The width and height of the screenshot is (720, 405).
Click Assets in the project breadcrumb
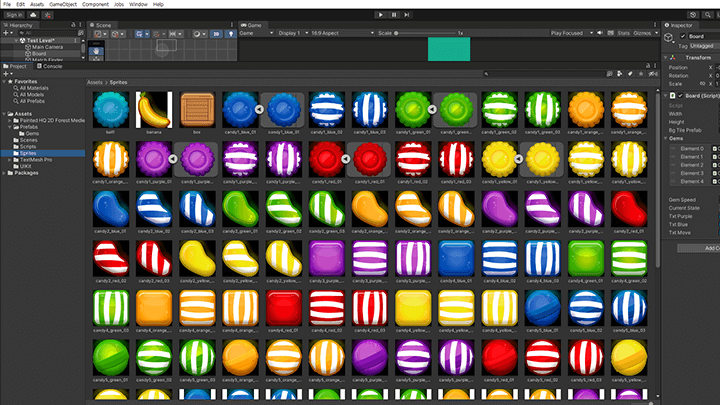pos(95,82)
